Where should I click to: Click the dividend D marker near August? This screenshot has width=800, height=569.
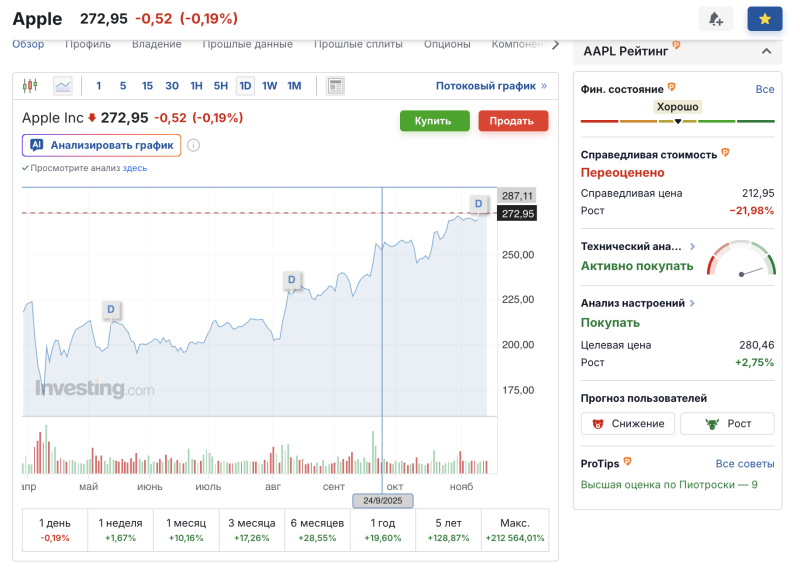pos(291,279)
